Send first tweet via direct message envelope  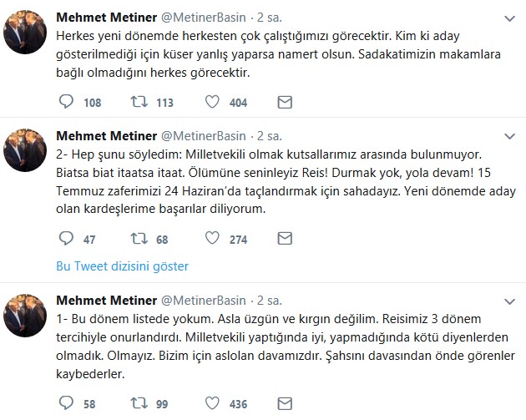tap(285, 103)
